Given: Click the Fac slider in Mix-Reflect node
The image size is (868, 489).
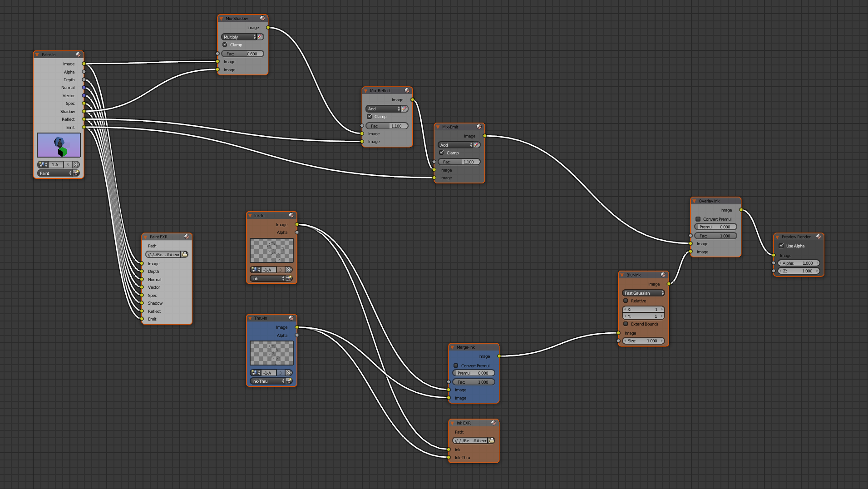Looking at the screenshot, I should [x=387, y=126].
